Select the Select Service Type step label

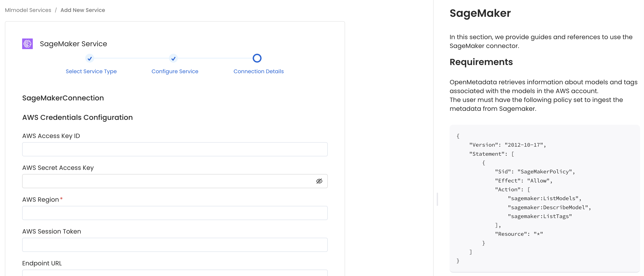91,71
